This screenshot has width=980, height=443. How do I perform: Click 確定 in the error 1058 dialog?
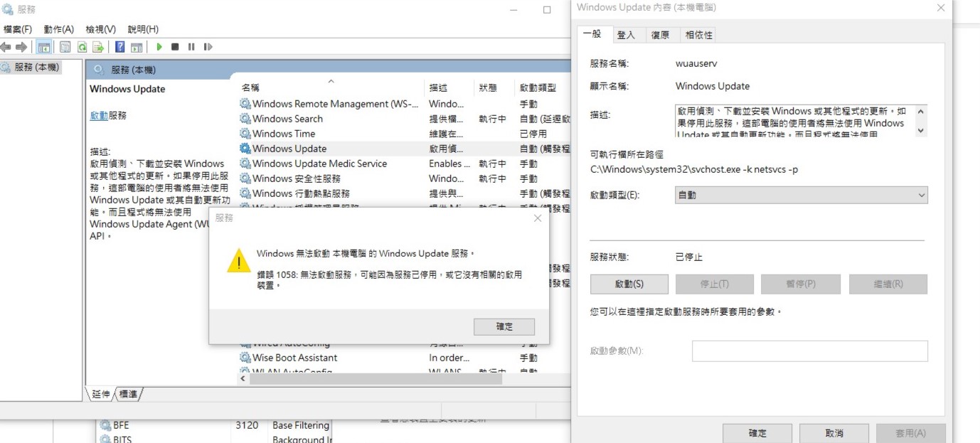[504, 326]
